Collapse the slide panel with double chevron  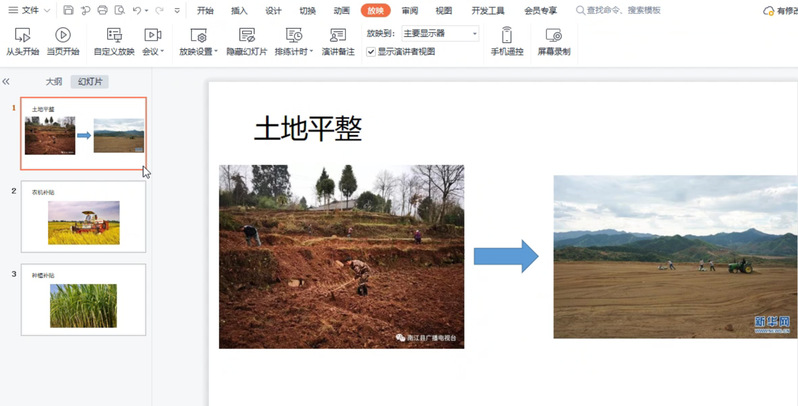7,82
